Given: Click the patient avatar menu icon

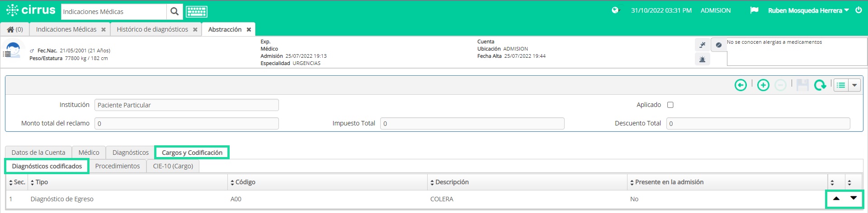Looking at the screenshot, I should click(12, 50).
